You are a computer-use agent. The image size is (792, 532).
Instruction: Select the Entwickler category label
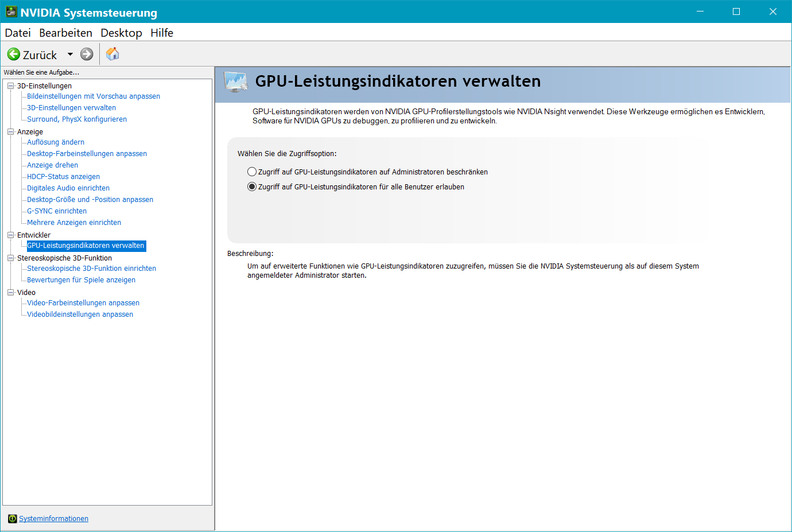(34, 235)
